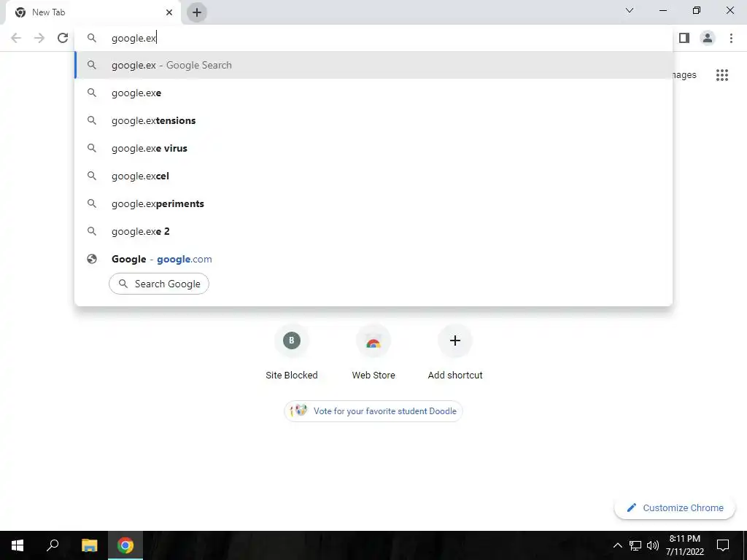Click the globe icon beside Google suggestion
Viewport: 747px width, 560px height.
(x=92, y=259)
